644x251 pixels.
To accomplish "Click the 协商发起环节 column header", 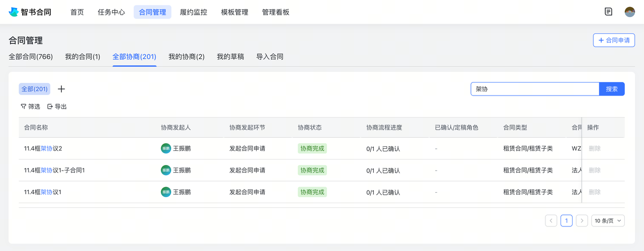I will coord(248,127).
